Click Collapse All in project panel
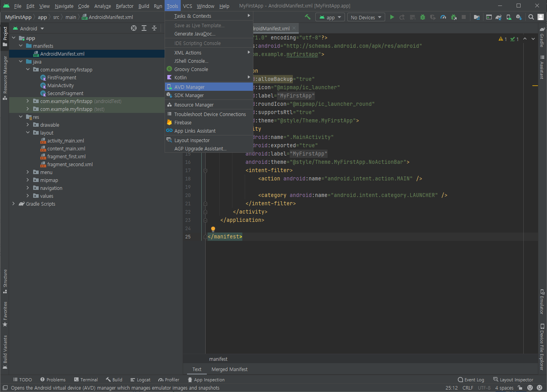Screen dimensions: 547x392 tap(154, 28)
